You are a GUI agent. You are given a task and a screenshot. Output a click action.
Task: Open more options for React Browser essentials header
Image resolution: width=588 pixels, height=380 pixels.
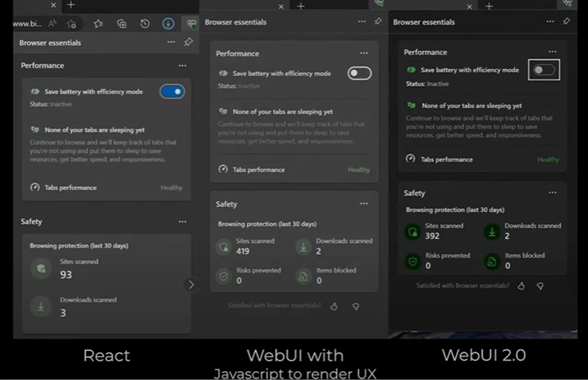(171, 42)
